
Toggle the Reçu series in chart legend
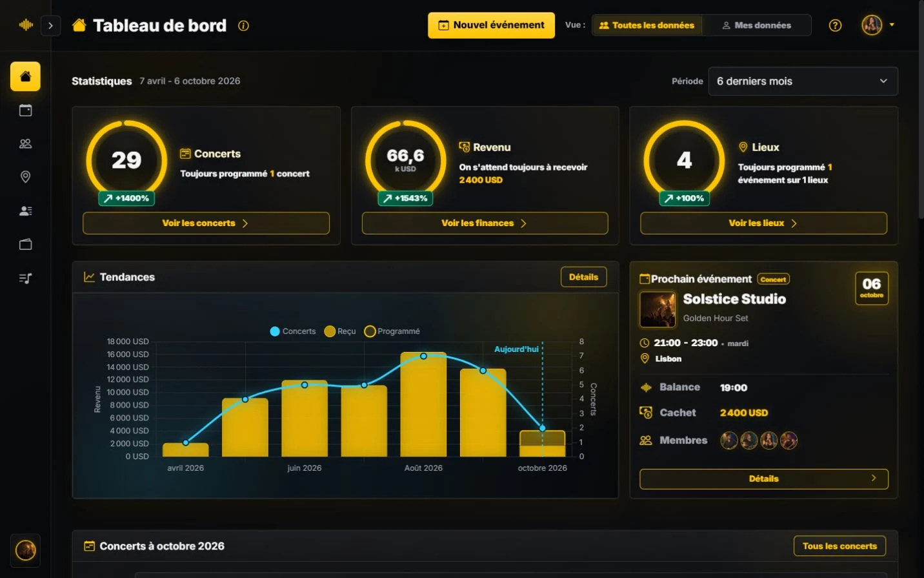[x=340, y=331]
